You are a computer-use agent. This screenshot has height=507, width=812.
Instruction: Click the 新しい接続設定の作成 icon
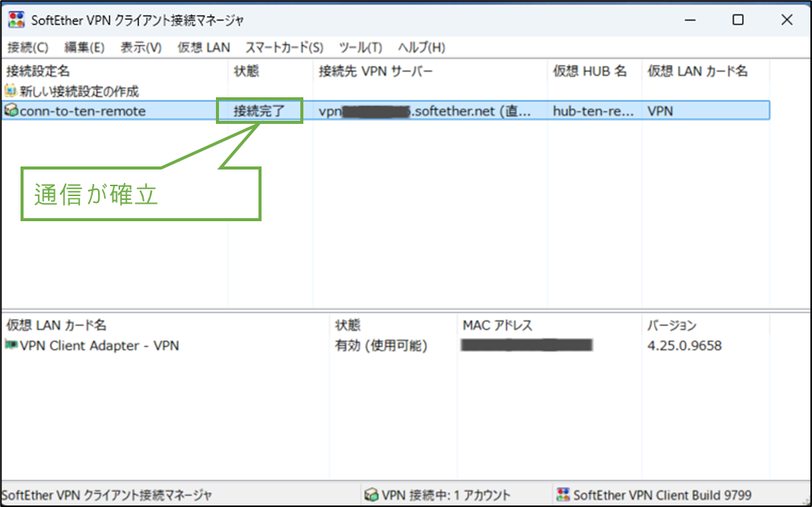tap(11, 91)
